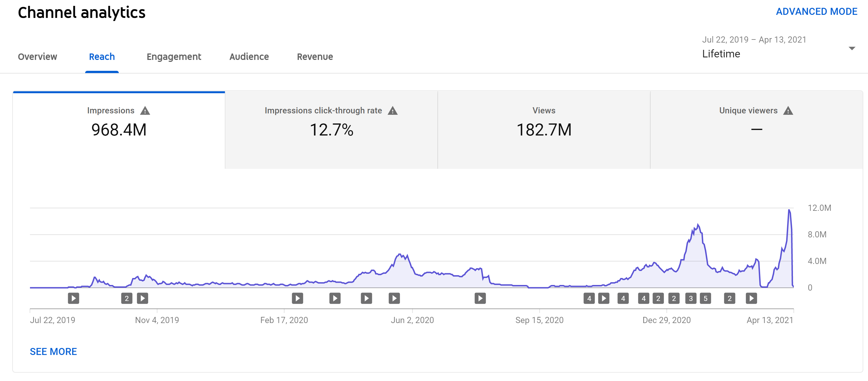The height and width of the screenshot is (381, 868).
Task: Select the Impressions metric card
Action: [x=119, y=130]
